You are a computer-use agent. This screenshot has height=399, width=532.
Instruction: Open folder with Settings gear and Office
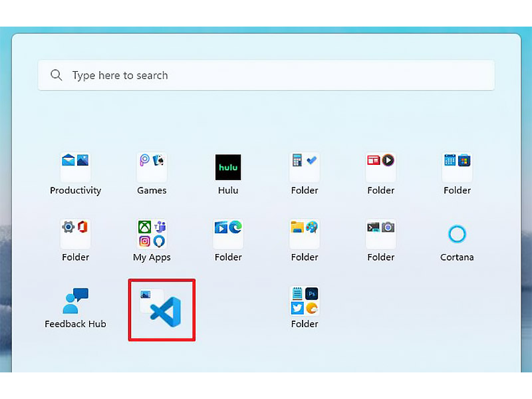point(75,234)
